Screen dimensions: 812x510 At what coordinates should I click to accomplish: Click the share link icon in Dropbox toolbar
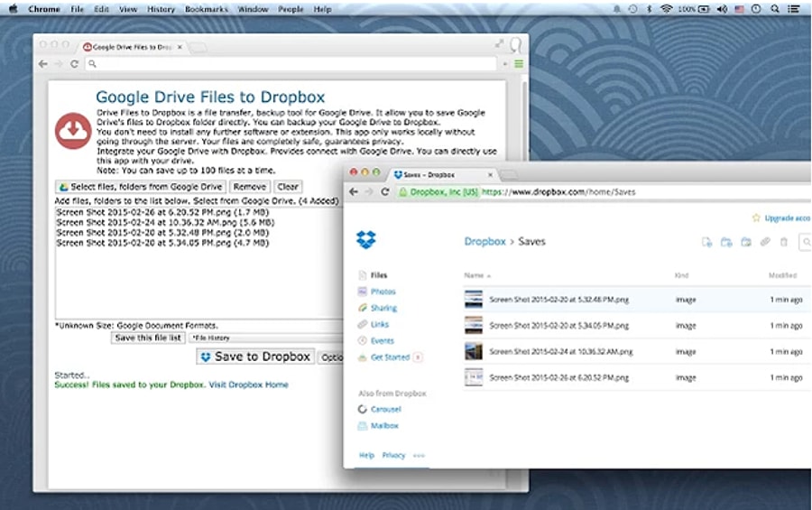tap(764, 242)
